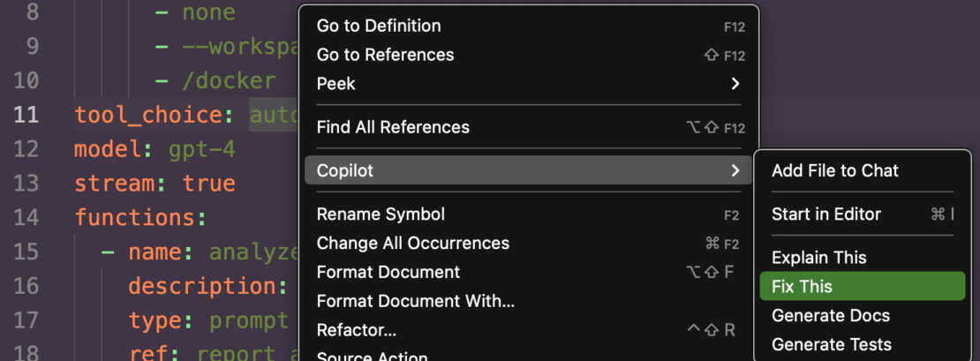Viewport: 980px width, 361px height.
Task: Click Go to Definition menu entry
Action: click(x=379, y=26)
